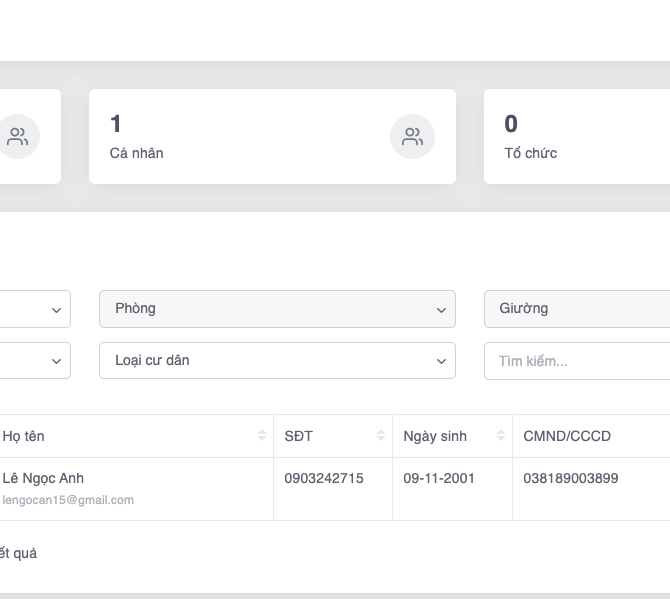Click the people icon in Cá nhân card

pos(412,137)
